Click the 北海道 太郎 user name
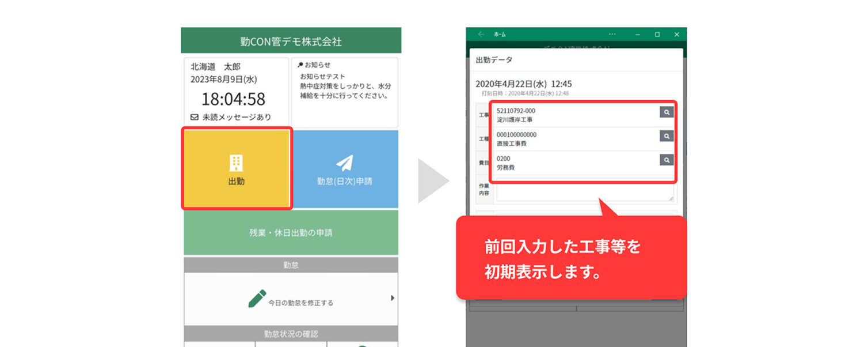Image resolution: width=868 pixels, height=347 pixels. pos(215,67)
